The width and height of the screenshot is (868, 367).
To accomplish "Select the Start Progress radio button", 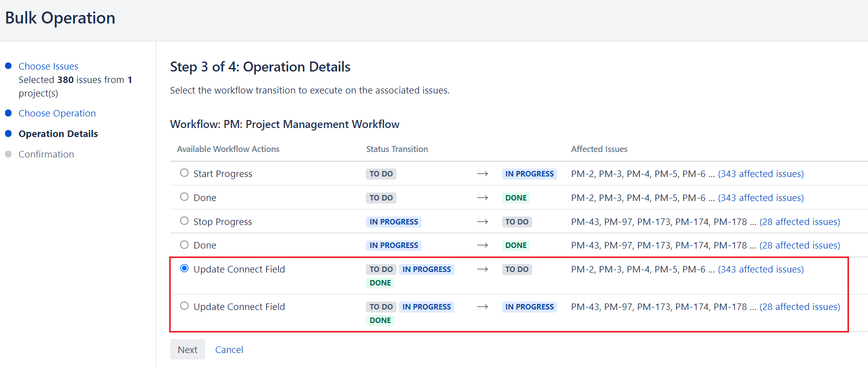I will [184, 173].
